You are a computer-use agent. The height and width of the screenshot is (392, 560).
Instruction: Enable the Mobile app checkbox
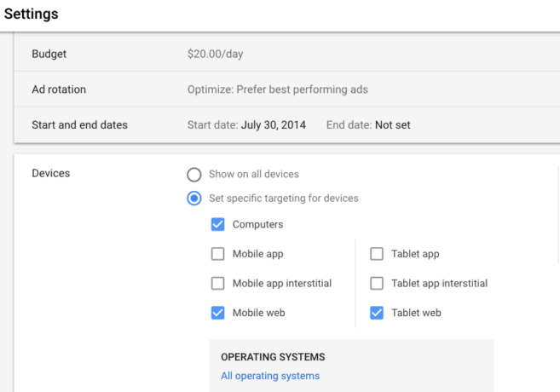(x=218, y=254)
